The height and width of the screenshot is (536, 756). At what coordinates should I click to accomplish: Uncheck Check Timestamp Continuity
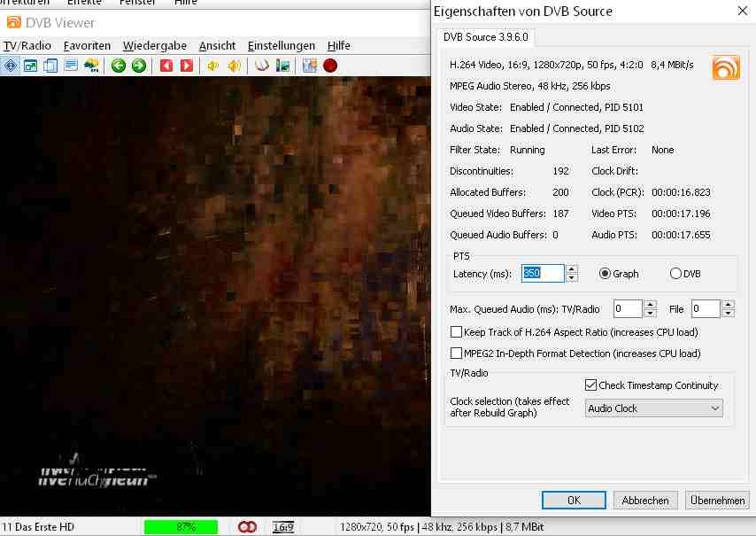click(591, 385)
